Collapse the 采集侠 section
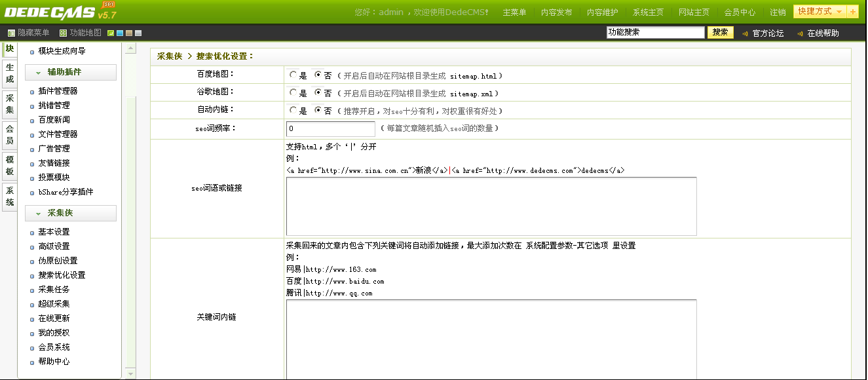Screen dimensions: 868x380 (70, 213)
